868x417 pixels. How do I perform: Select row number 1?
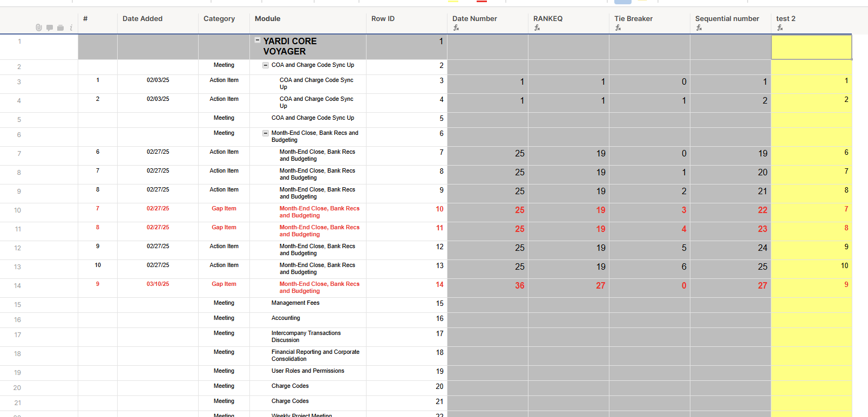point(19,42)
